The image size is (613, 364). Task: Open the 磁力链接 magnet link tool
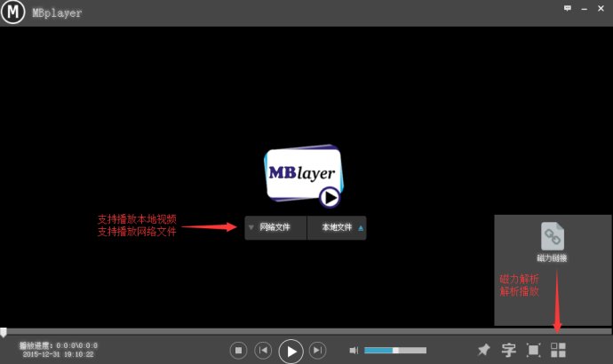click(x=553, y=242)
